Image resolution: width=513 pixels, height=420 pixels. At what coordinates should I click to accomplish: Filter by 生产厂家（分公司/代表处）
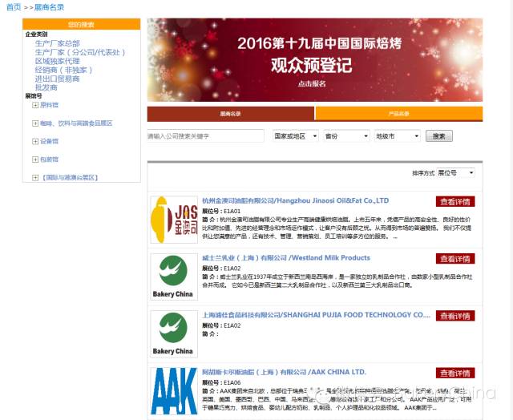click(x=80, y=52)
